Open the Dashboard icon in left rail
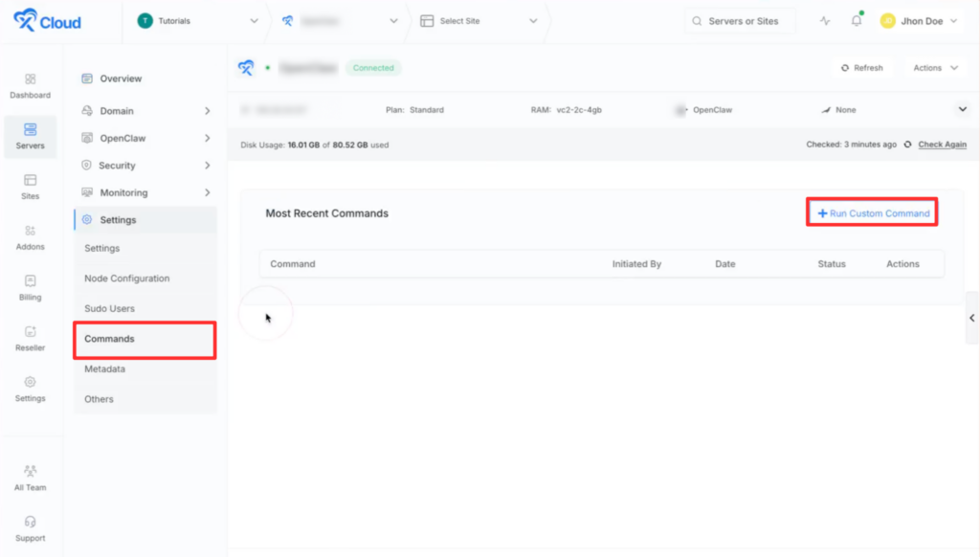The image size is (980, 557). click(30, 79)
